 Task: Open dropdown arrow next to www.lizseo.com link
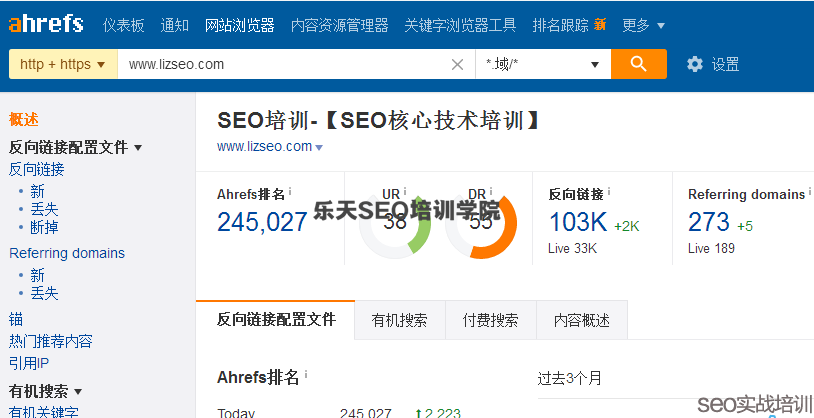319,147
